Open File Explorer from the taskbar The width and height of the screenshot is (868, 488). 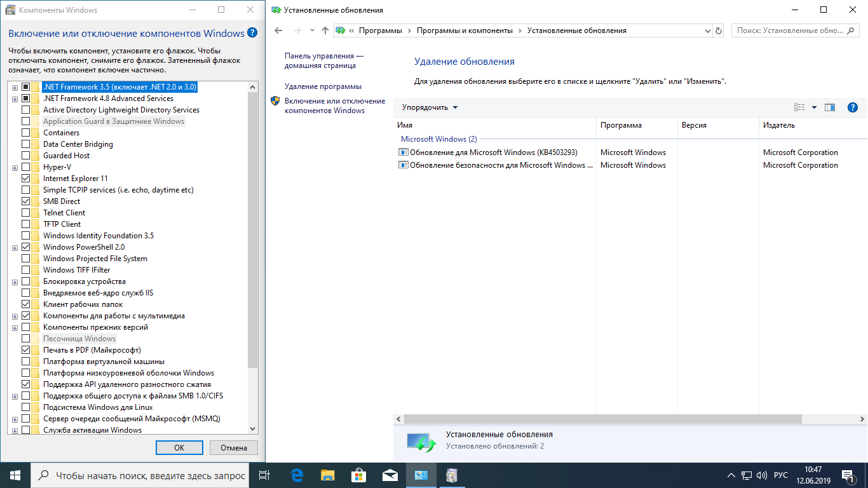pyautogui.click(x=328, y=475)
